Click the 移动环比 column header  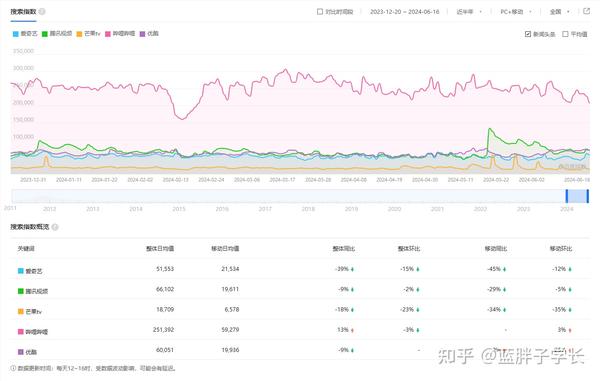pos(561,249)
